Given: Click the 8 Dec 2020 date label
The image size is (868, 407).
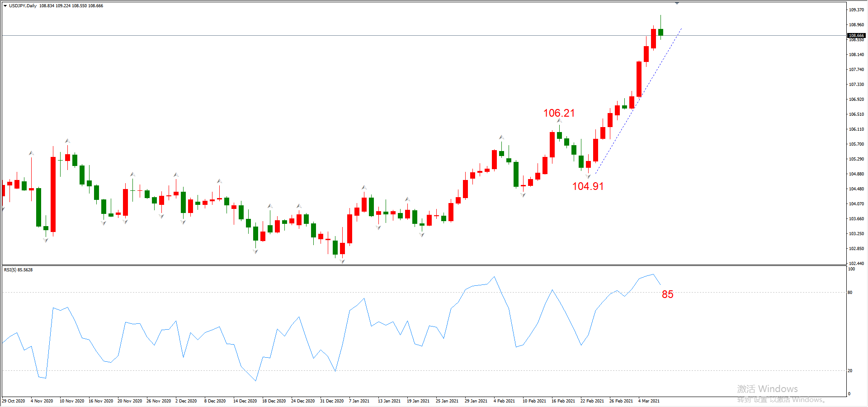Looking at the screenshot, I should point(215,401).
